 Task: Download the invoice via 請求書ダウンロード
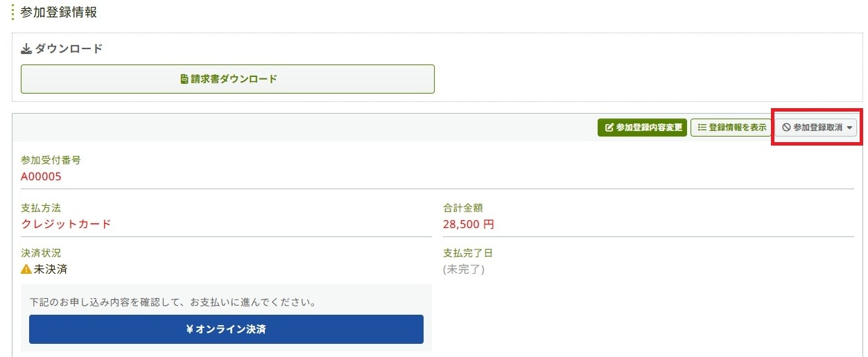[x=227, y=79]
